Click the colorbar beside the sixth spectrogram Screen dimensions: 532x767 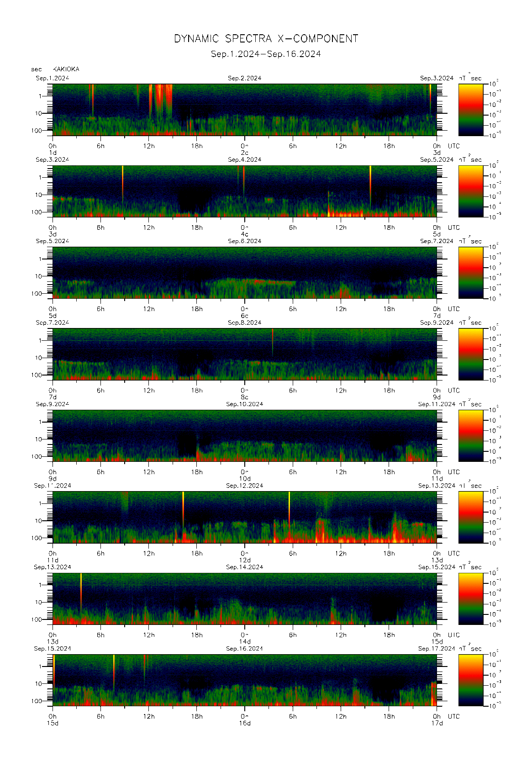(470, 517)
